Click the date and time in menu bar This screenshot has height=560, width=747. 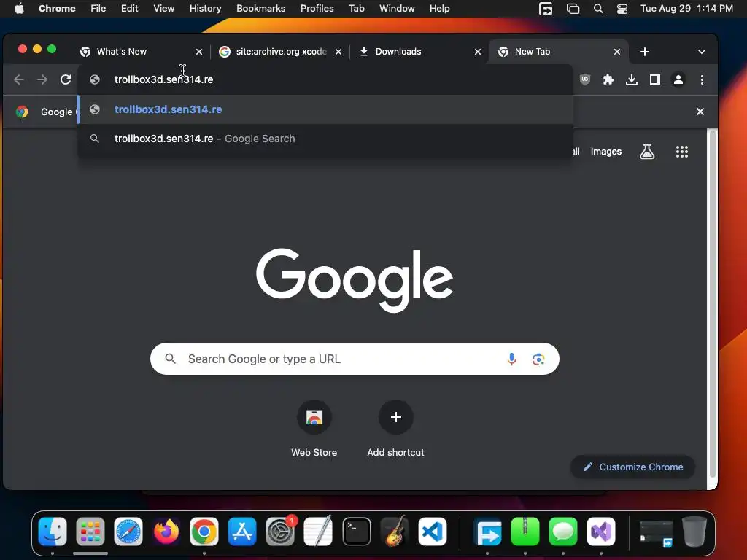tap(686, 9)
